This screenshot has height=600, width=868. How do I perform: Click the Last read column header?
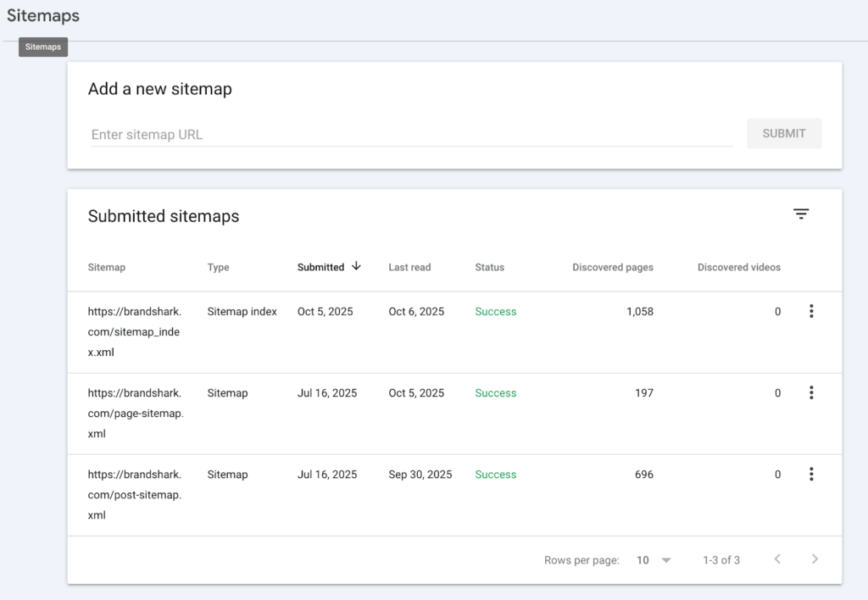click(409, 267)
